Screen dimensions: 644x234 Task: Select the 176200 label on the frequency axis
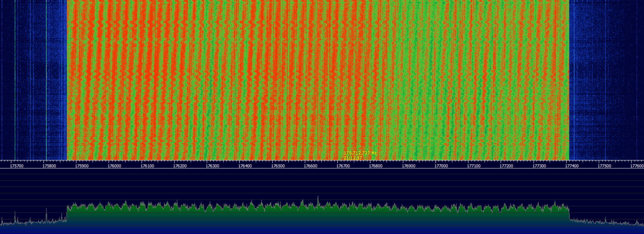pos(180,166)
